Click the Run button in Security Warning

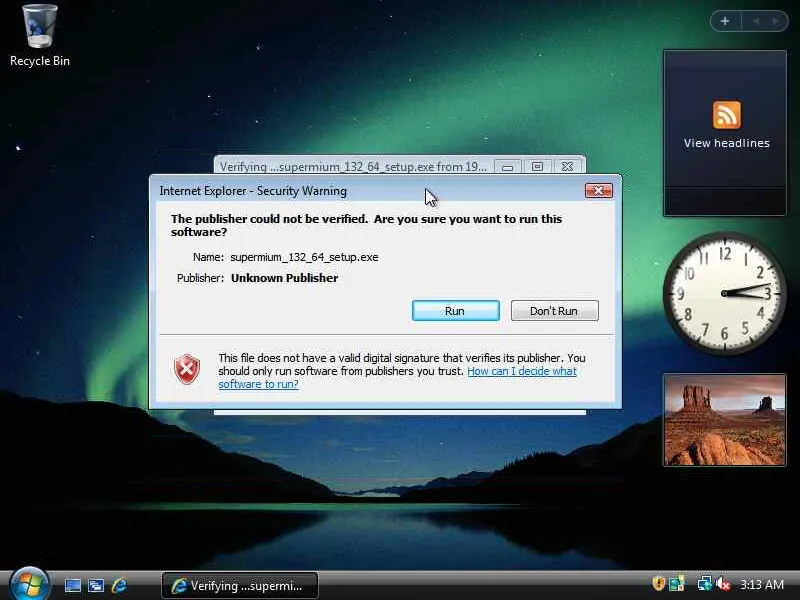(x=455, y=311)
